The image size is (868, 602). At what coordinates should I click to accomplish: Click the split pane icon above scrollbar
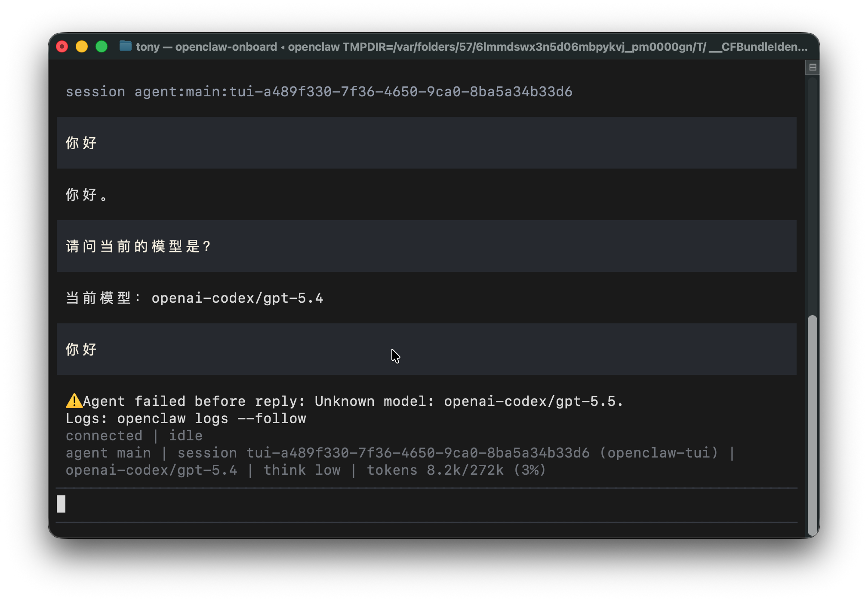[813, 67]
